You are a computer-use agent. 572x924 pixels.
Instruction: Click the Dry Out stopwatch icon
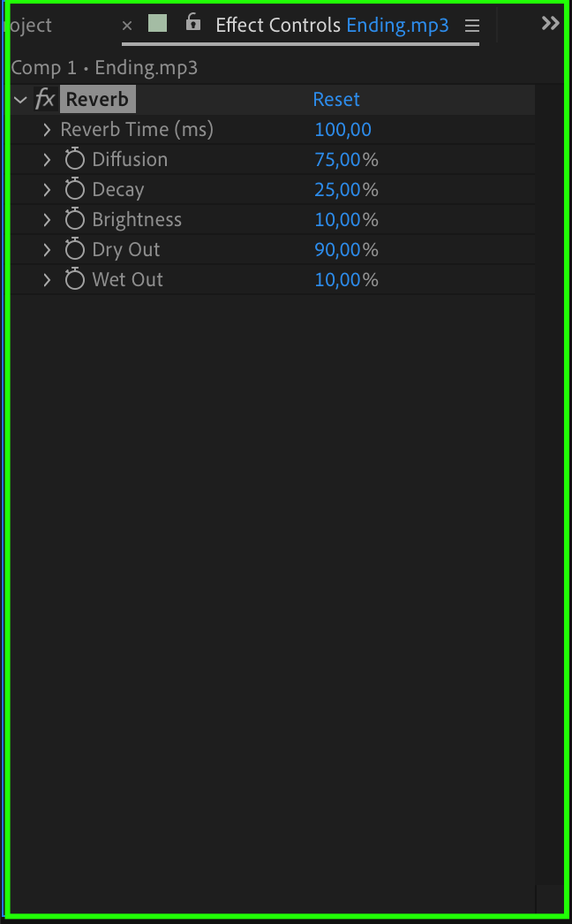coord(75,250)
